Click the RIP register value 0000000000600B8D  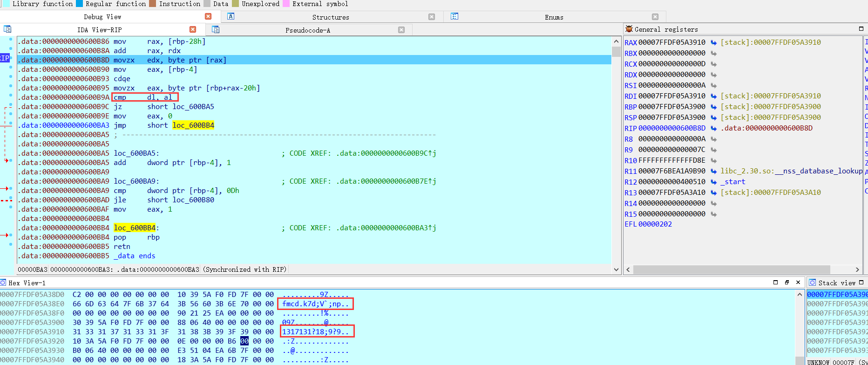(x=672, y=128)
